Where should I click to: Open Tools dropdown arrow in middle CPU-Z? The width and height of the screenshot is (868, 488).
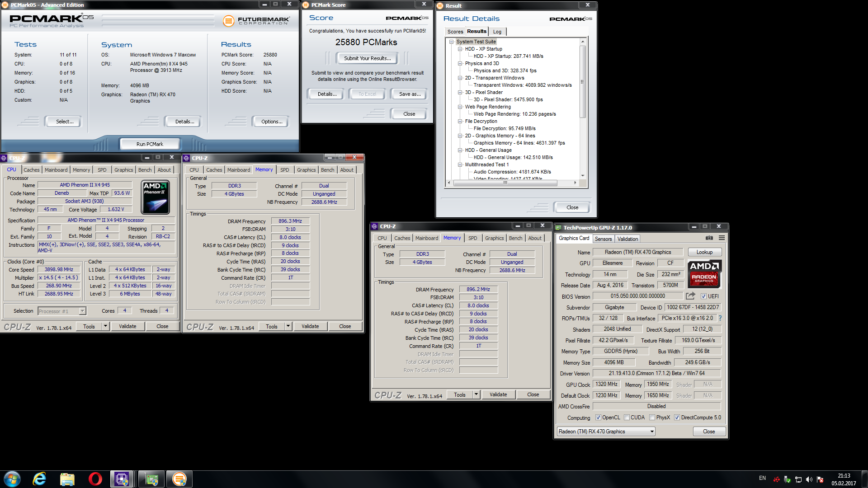[288, 326]
